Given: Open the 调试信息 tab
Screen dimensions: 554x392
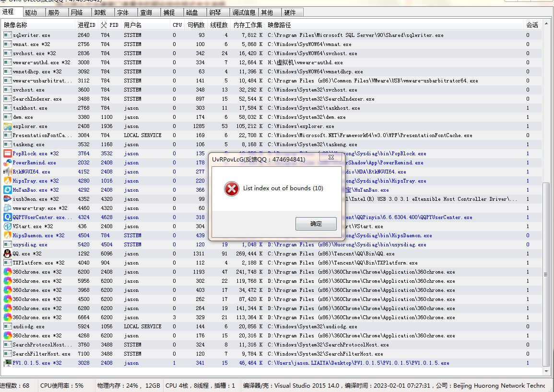Looking at the screenshot, I should click(244, 12).
